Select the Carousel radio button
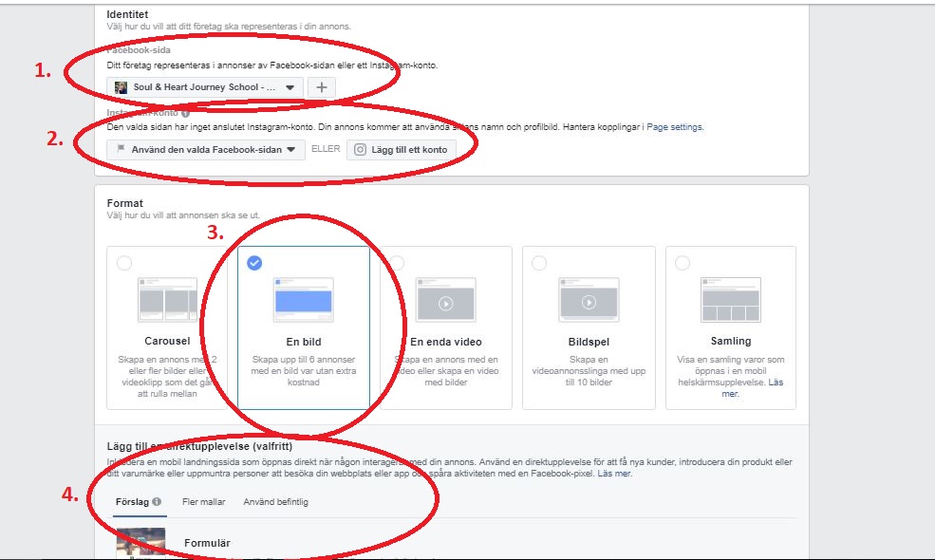The image size is (935, 560). [124, 264]
